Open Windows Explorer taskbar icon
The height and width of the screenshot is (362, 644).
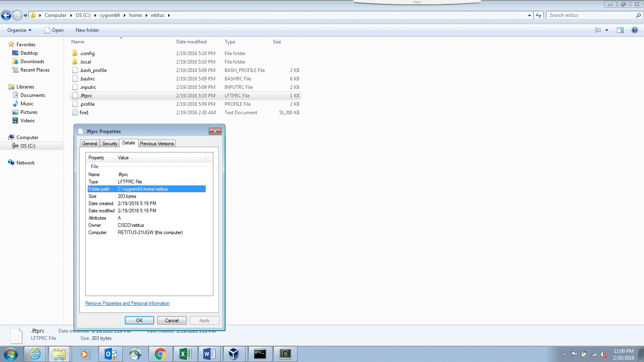click(x=59, y=354)
